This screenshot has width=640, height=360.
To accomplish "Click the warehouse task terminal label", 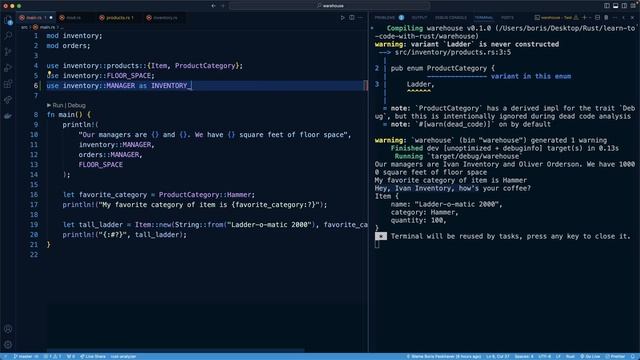I will (x=557, y=18).
